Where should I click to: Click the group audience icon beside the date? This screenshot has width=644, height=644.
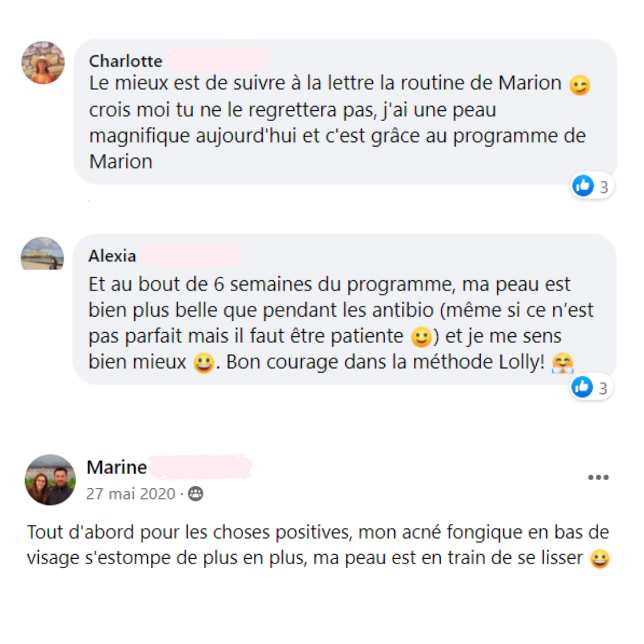(x=196, y=494)
